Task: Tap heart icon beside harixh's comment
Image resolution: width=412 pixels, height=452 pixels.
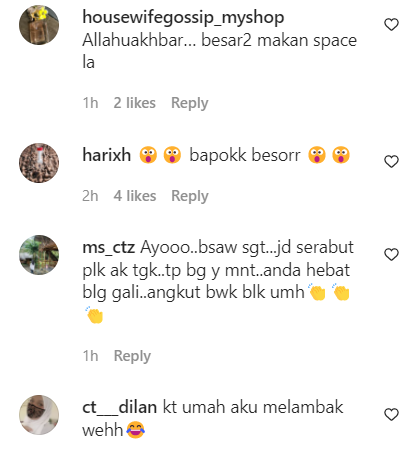Action: [391, 162]
